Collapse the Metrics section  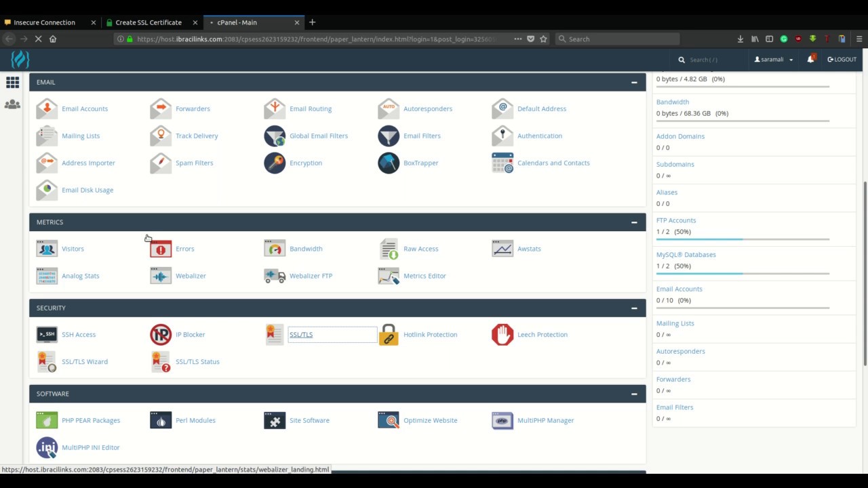634,222
